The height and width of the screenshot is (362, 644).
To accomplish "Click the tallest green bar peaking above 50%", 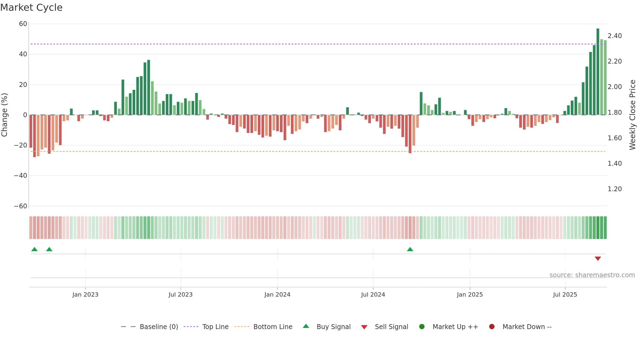I will pyautogui.click(x=598, y=72).
